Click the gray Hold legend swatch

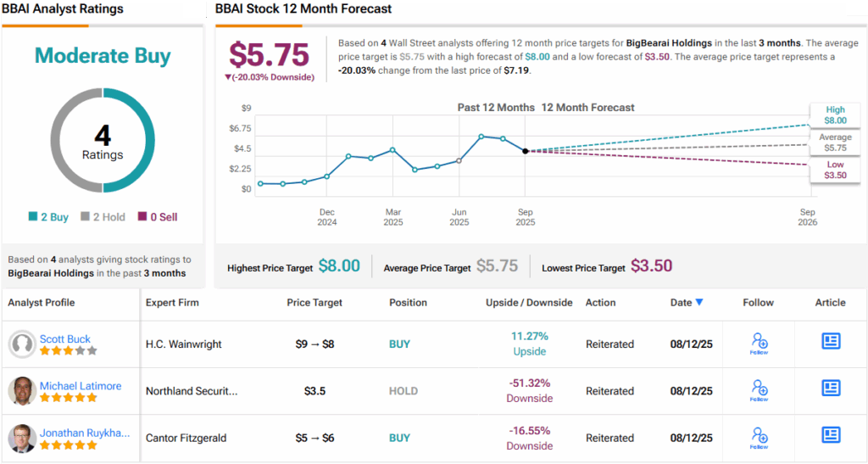[86, 217]
